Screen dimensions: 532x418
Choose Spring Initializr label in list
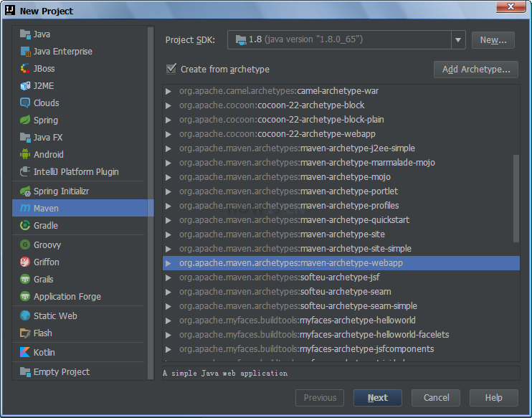(61, 191)
